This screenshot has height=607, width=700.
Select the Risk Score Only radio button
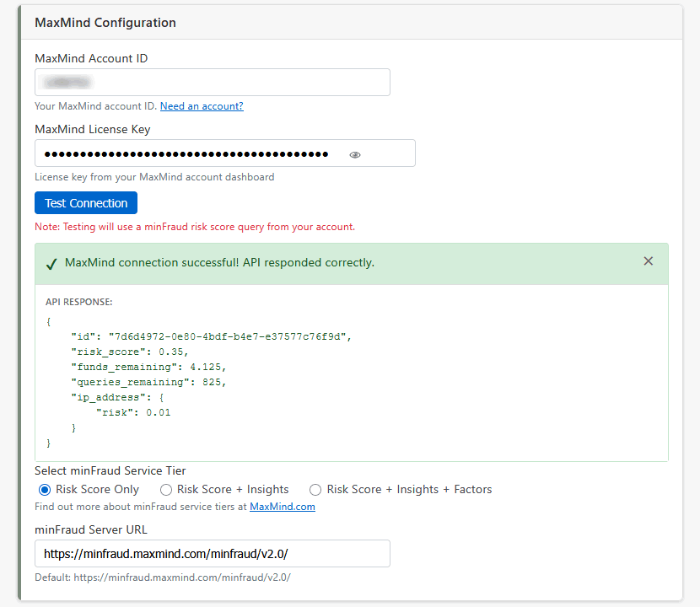click(x=45, y=490)
